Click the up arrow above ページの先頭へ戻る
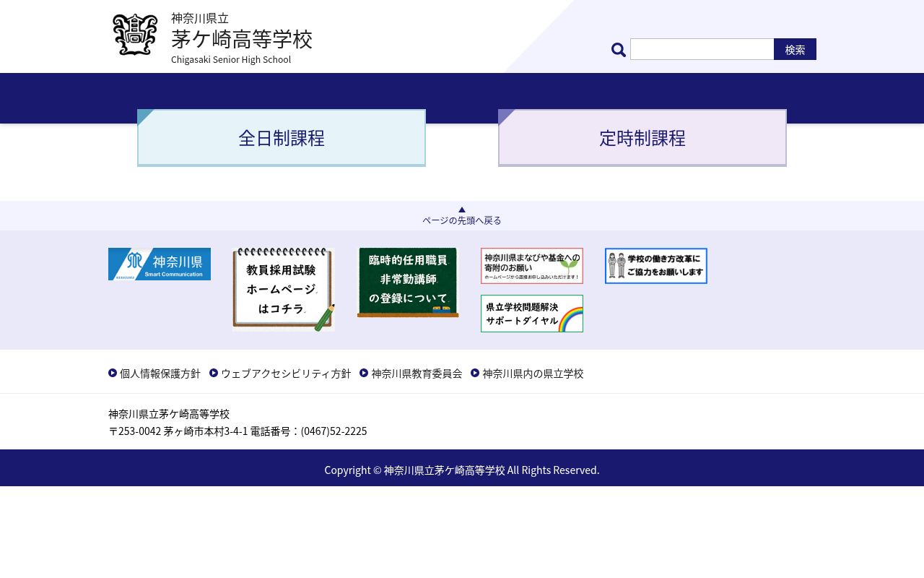This screenshot has height=578, width=924. [x=462, y=210]
